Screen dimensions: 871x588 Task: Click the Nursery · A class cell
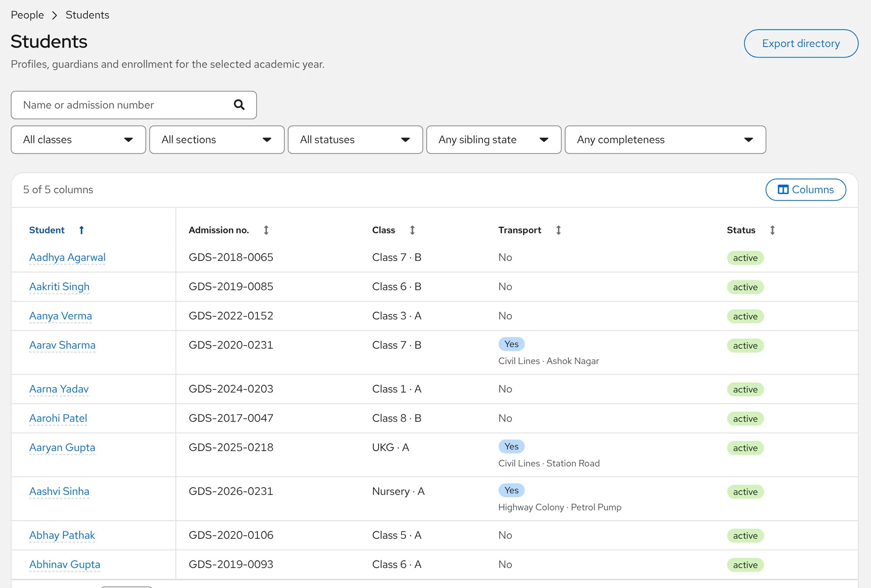point(398,491)
